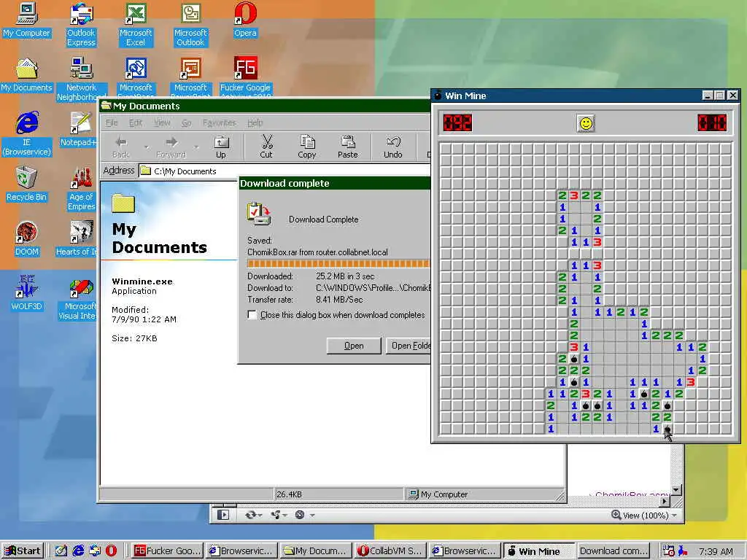Click the address field showing C:\My Documents

(x=285, y=171)
